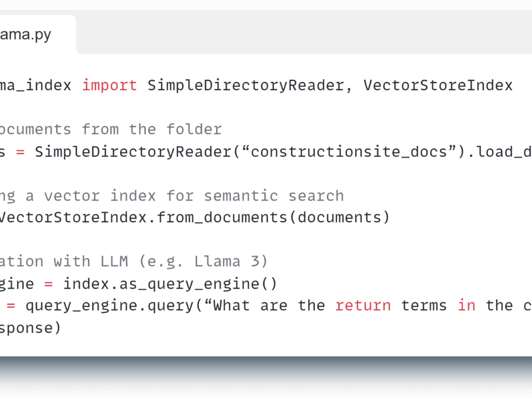Click the red return word in query string
532x399 pixels.
point(363,306)
